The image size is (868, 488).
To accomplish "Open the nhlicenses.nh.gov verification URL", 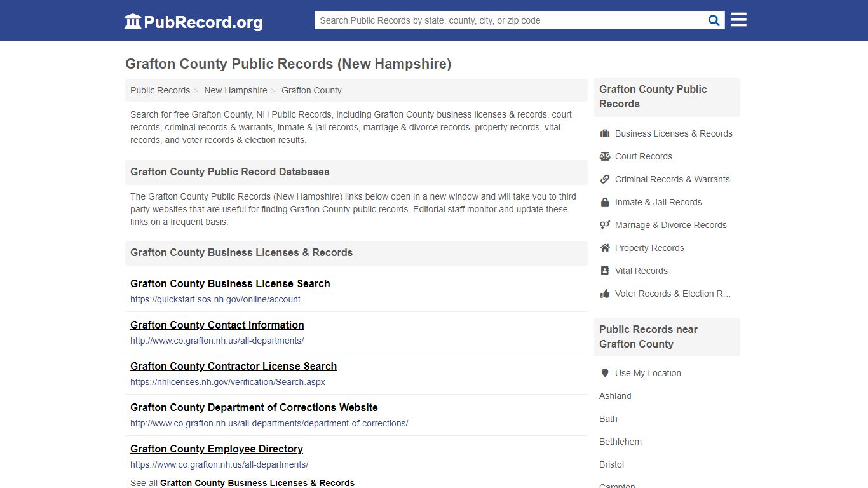I will [x=227, y=382].
